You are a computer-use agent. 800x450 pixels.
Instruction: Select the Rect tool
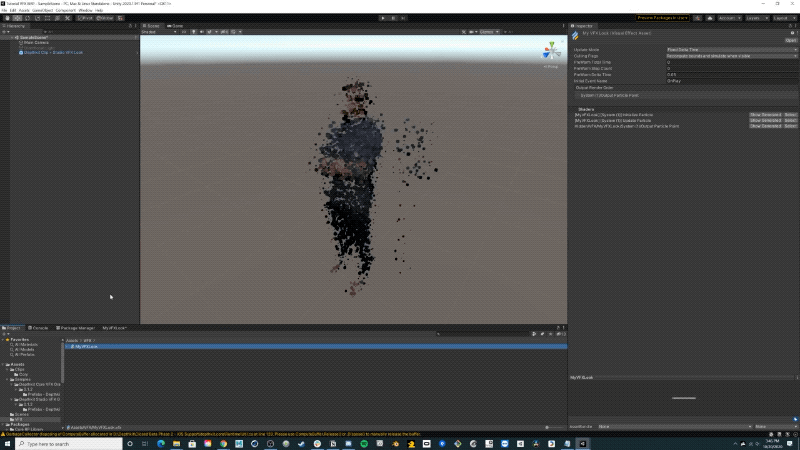(x=47, y=18)
